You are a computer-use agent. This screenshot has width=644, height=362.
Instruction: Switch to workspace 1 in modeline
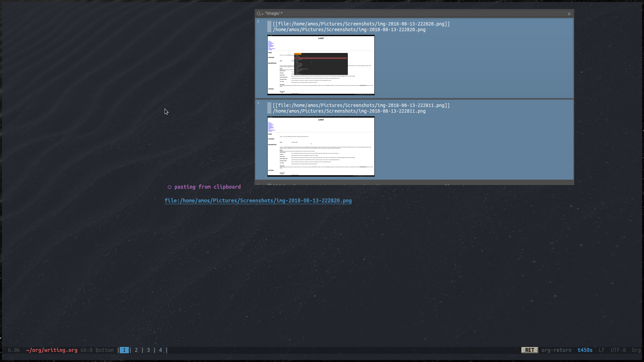124,350
